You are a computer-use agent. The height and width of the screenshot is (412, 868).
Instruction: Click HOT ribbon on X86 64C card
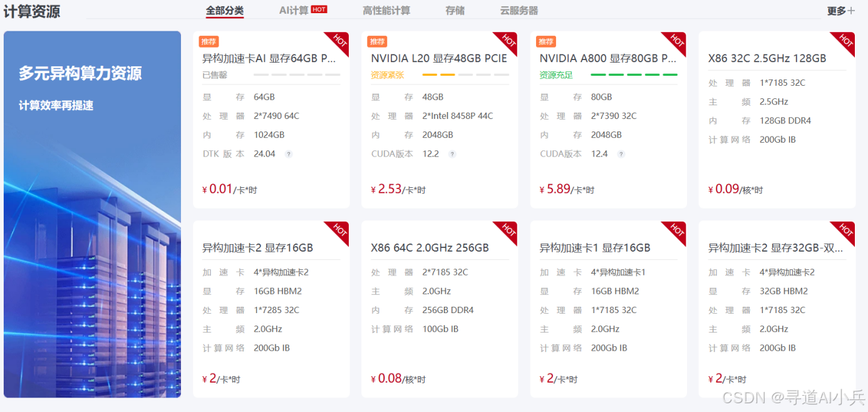coord(509,230)
